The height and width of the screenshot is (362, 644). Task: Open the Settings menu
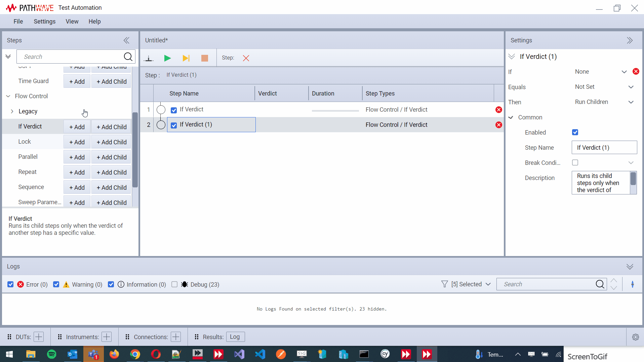point(44,21)
